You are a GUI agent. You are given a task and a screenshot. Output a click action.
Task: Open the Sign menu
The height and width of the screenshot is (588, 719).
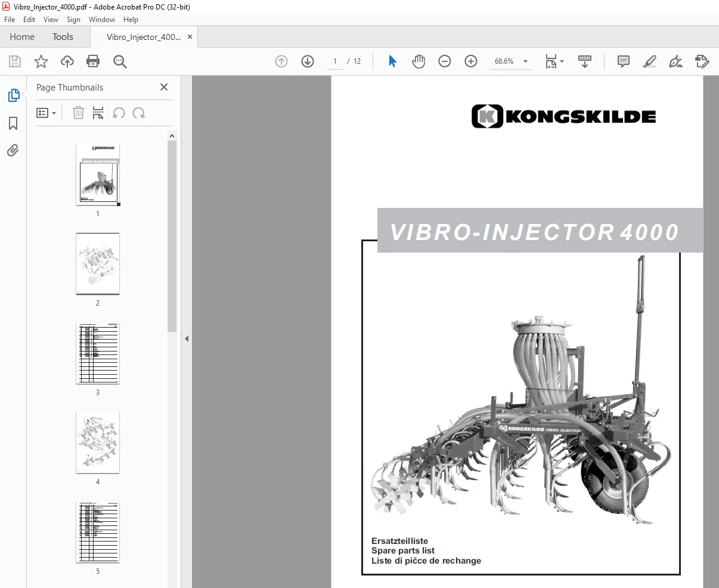coord(73,20)
